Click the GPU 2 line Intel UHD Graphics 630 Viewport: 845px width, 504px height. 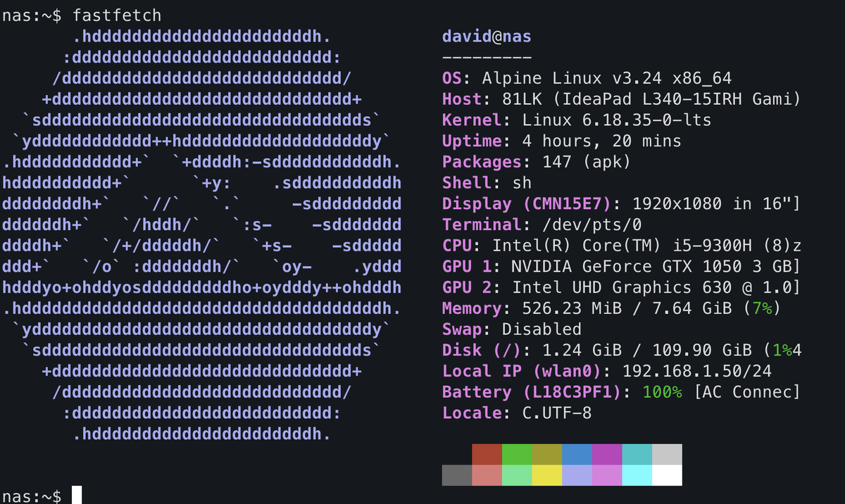(622, 288)
